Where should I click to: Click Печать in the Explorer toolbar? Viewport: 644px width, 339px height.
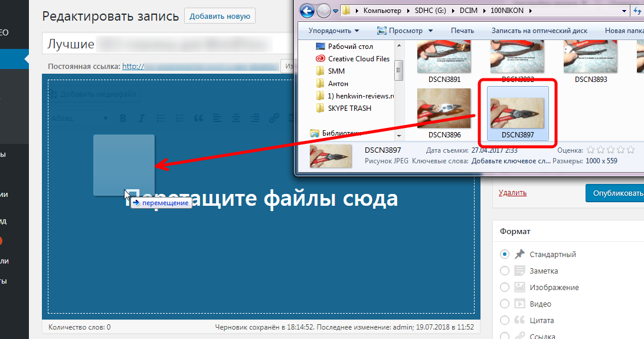(x=462, y=31)
